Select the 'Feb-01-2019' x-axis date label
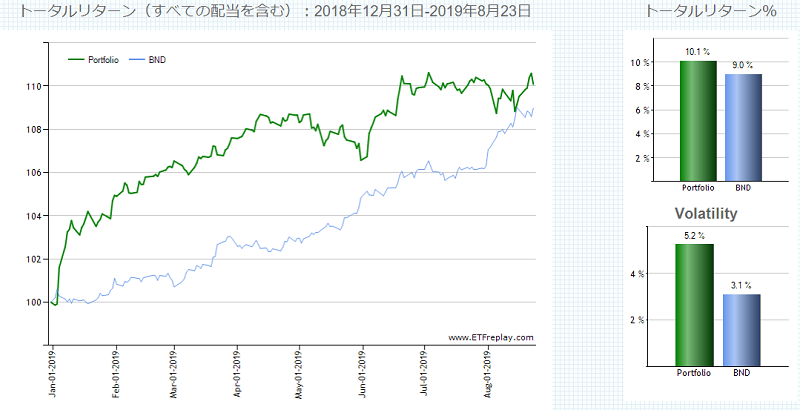Viewport: 800px width, 410px height. pyautogui.click(x=117, y=376)
